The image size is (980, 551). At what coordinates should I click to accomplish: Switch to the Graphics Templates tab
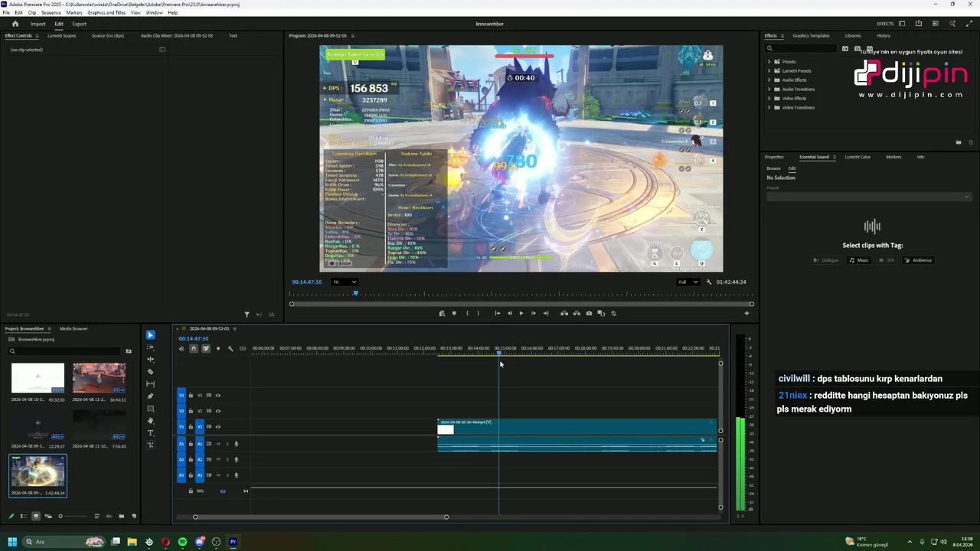[x=811, y=36]
